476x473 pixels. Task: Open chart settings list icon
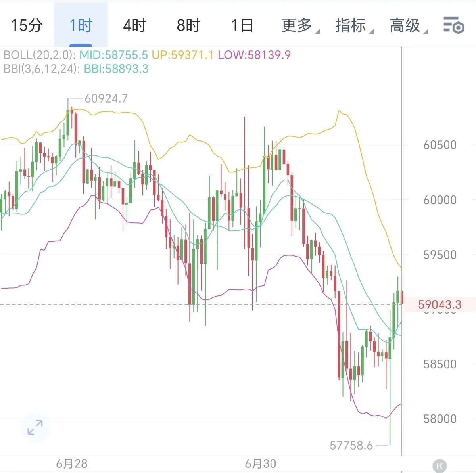click(453, 25)
